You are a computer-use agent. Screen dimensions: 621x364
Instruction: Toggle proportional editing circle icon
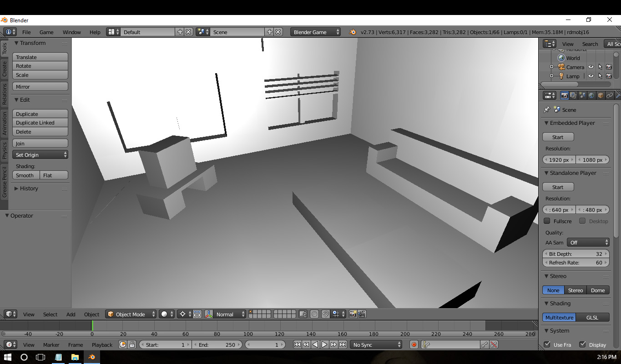click(x=314, y=314)
